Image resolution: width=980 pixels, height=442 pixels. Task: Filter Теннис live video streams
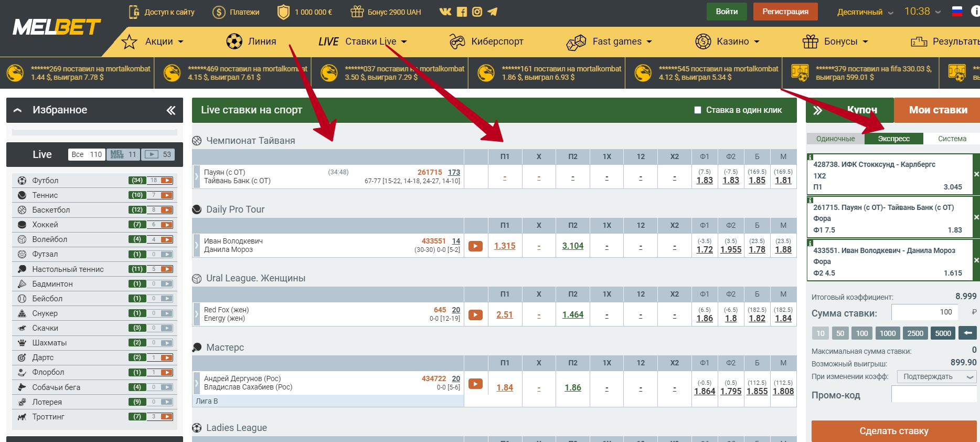167,195
